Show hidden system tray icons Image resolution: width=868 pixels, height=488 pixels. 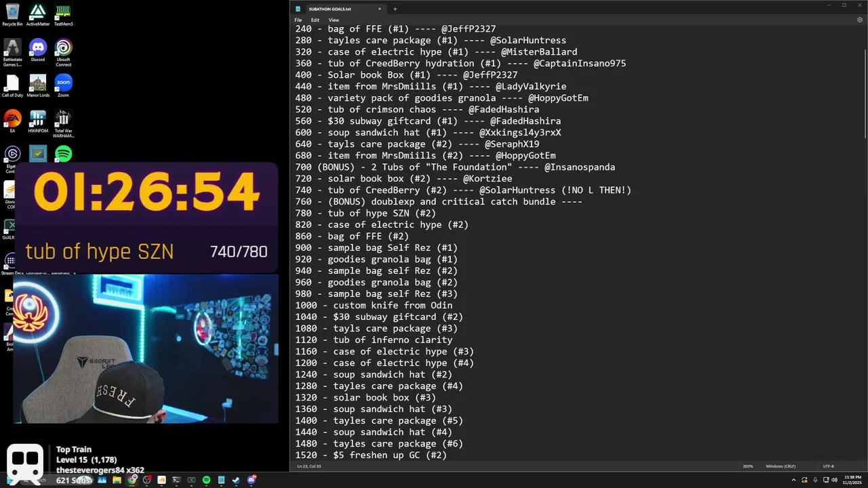point(794,480)
